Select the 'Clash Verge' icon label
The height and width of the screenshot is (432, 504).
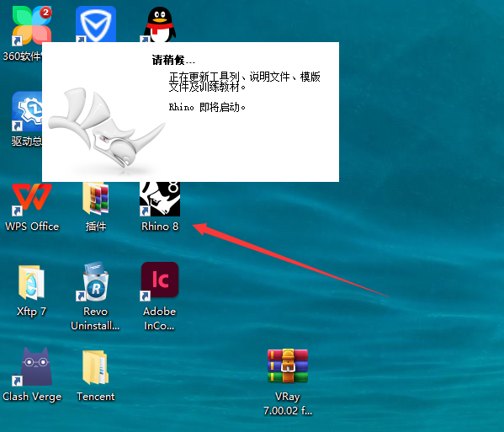(32, 397)
